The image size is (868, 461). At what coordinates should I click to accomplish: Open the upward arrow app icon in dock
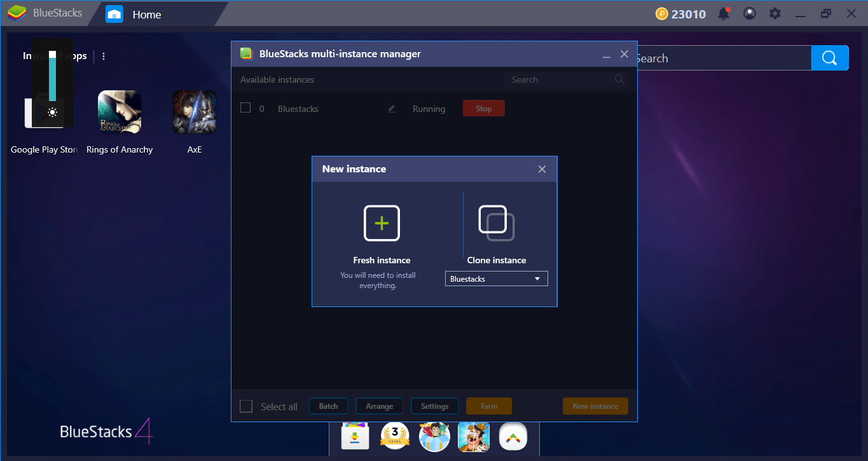pos(513,437)
